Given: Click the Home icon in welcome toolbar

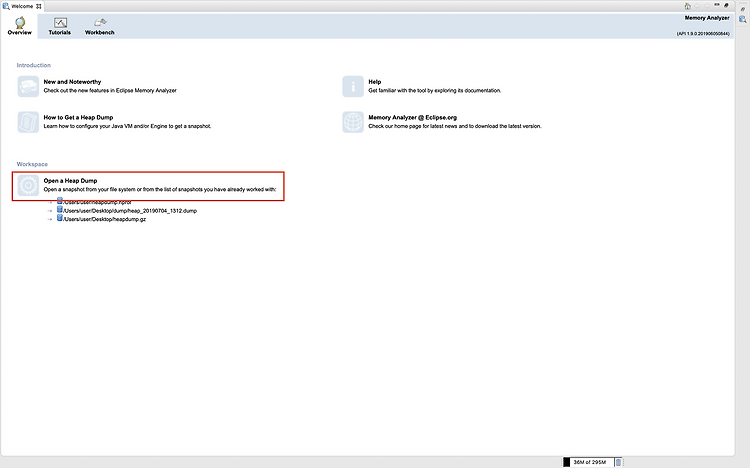Looking at the screenshot, I should (688, 6).
